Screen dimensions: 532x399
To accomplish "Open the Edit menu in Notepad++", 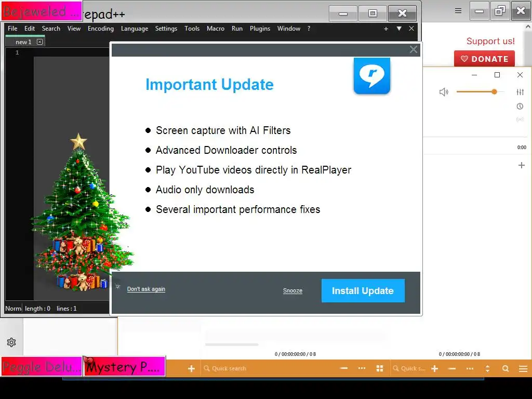I will pyautogui.click(x=30, y=29).
